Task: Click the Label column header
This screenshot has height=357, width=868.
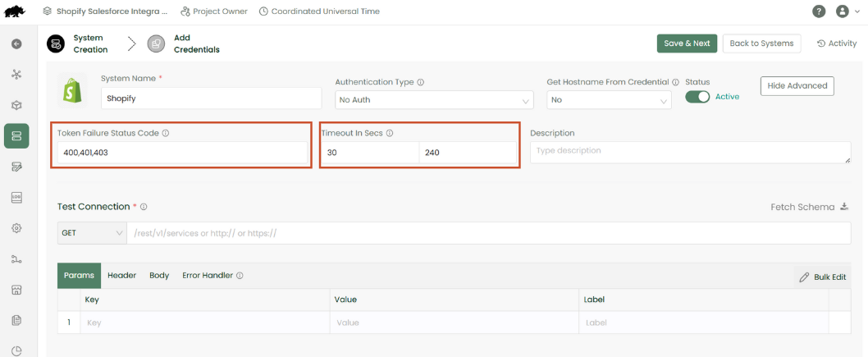Action: [x=704, y=300]
